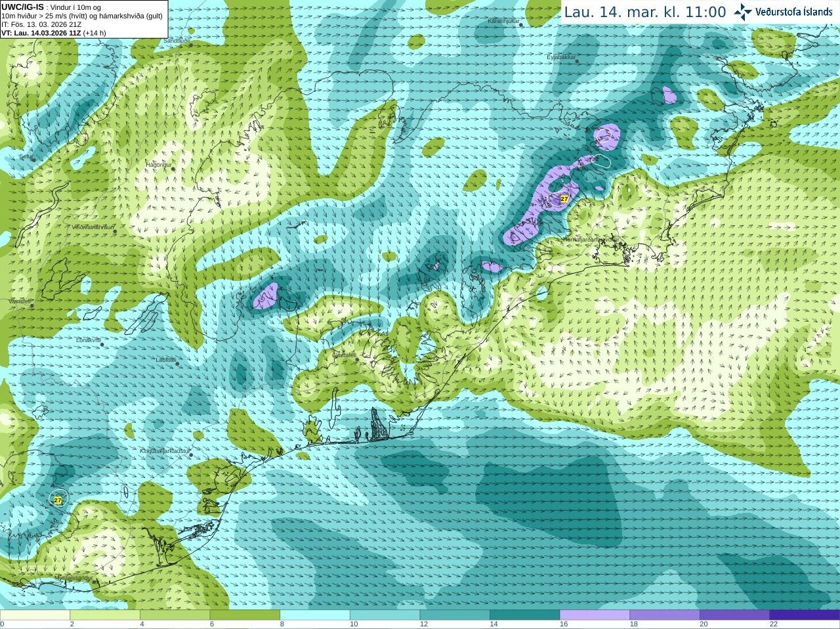The width and height of the screenshot is (840, 629).
Task: Click the Skaftafell station label
Action: point(344,355)
